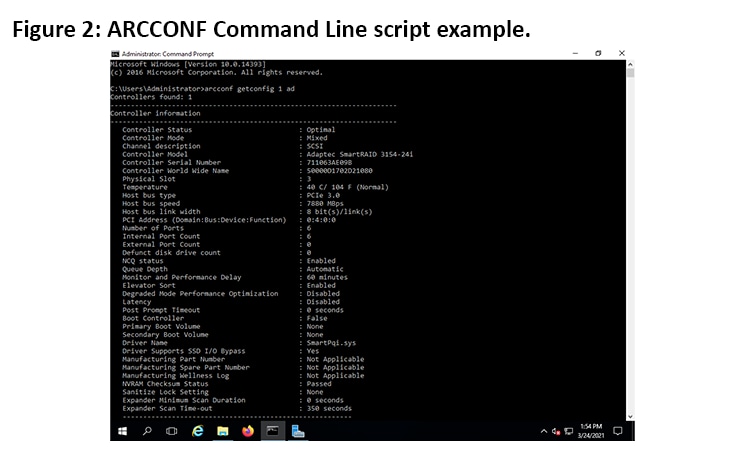Click 'Driver Supports SSD I/O Bypass' label

click(184, 351)
